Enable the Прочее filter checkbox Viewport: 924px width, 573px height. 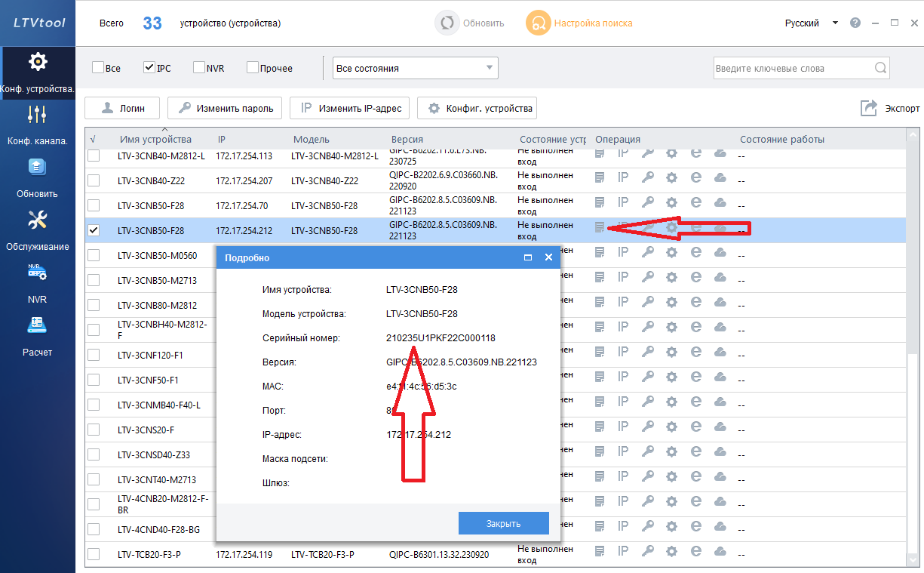(x=253, y=67)
